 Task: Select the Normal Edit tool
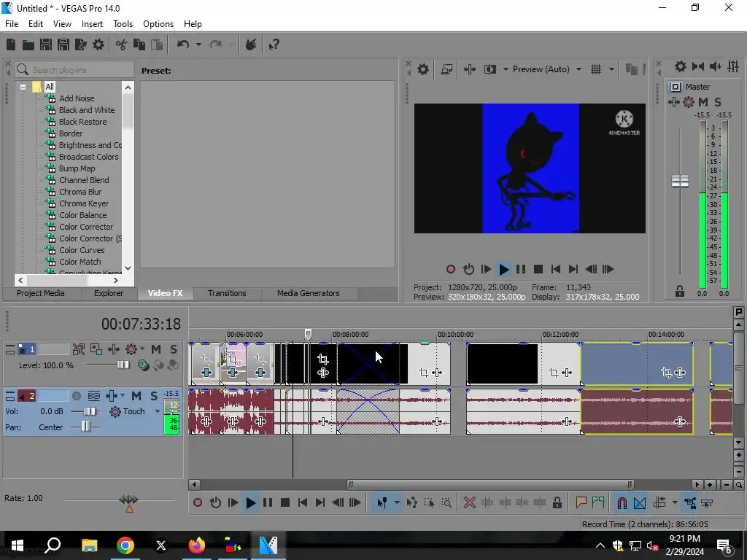[x=382, y=503]
